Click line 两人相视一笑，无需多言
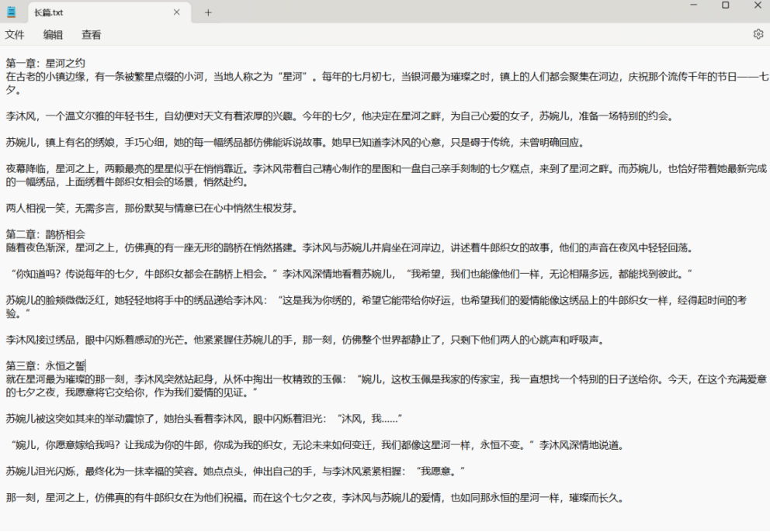The height and width of the screenshot is (532, 770). [x=151, y=209]
